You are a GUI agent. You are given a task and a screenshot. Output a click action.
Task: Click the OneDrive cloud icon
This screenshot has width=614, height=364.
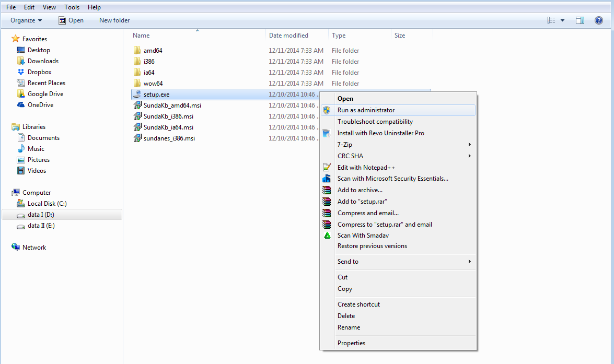tap(21, 105)
